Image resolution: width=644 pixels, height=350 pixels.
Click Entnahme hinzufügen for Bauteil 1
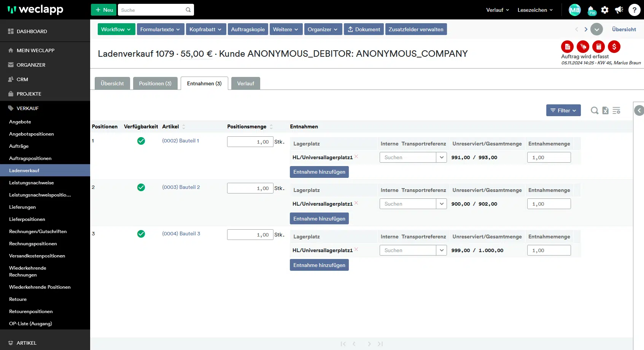[x=319, y=172]
